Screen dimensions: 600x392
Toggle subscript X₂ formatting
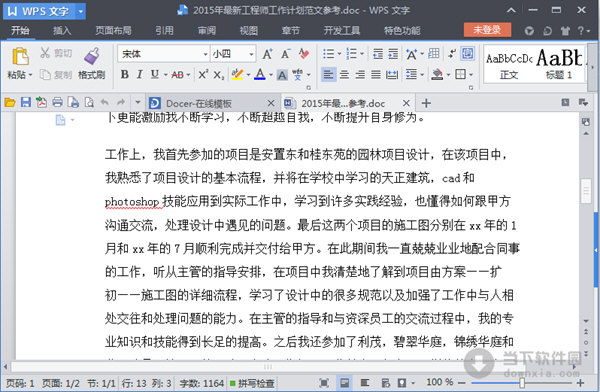pos(218,75)
